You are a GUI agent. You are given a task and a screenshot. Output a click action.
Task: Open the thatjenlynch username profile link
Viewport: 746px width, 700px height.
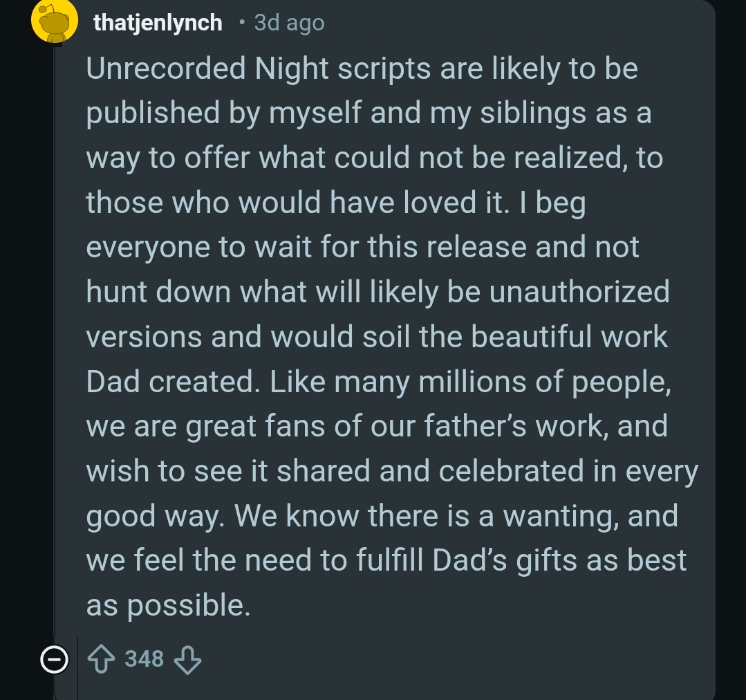(158, 23)
